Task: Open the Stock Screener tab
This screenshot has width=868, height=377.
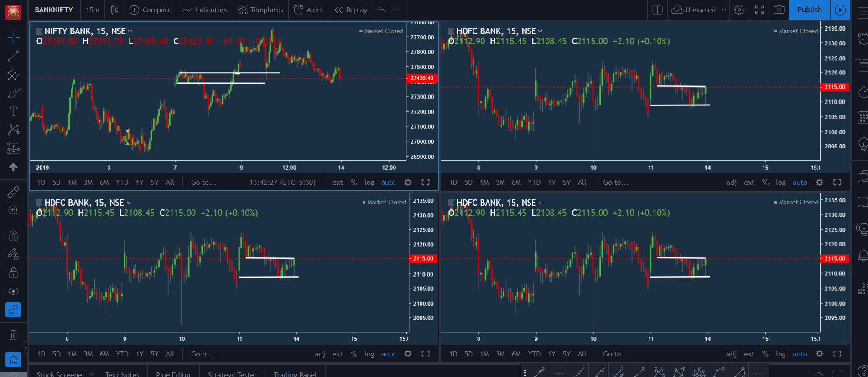Action: (61, 374)
